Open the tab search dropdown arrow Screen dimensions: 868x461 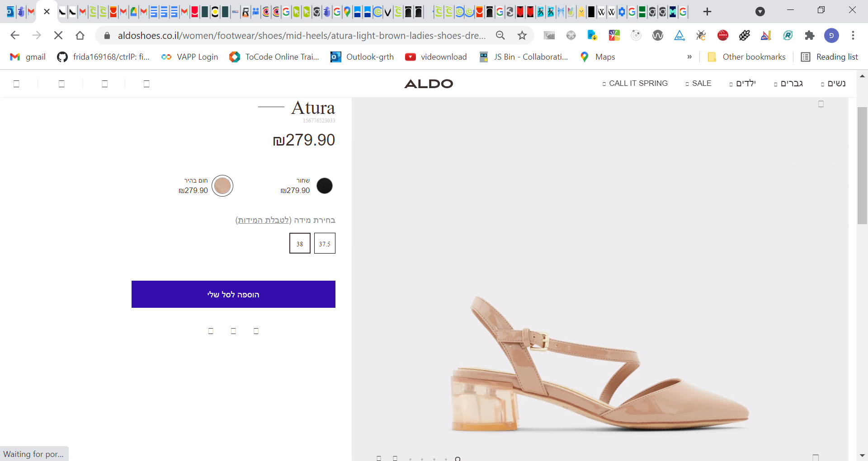coord(760,12)
